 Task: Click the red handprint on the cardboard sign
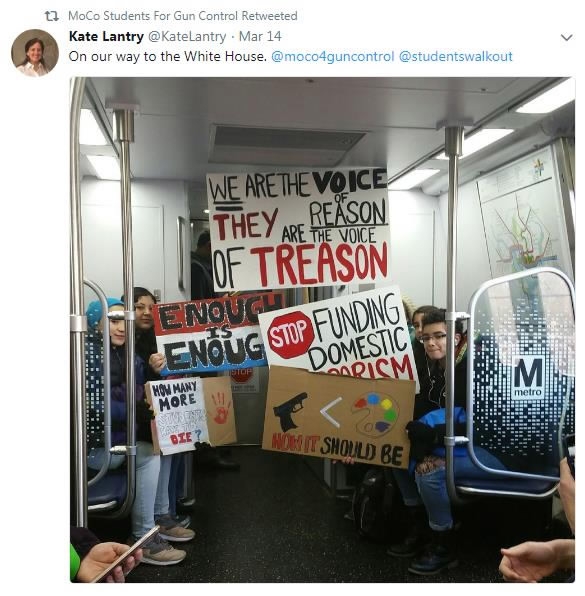pos(221,408)
